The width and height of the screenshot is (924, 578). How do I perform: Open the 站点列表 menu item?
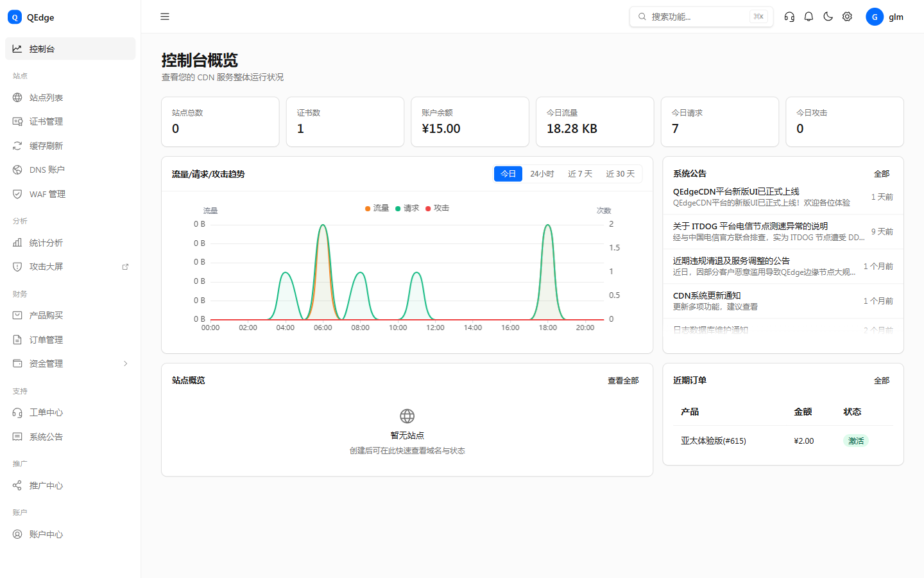pyautogui.click(x=71, y=98)
